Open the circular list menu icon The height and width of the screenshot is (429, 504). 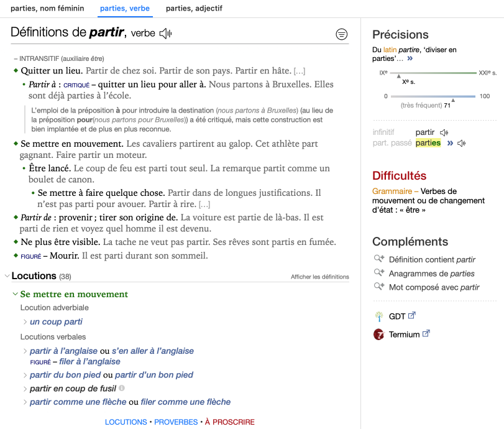[342, 34]
